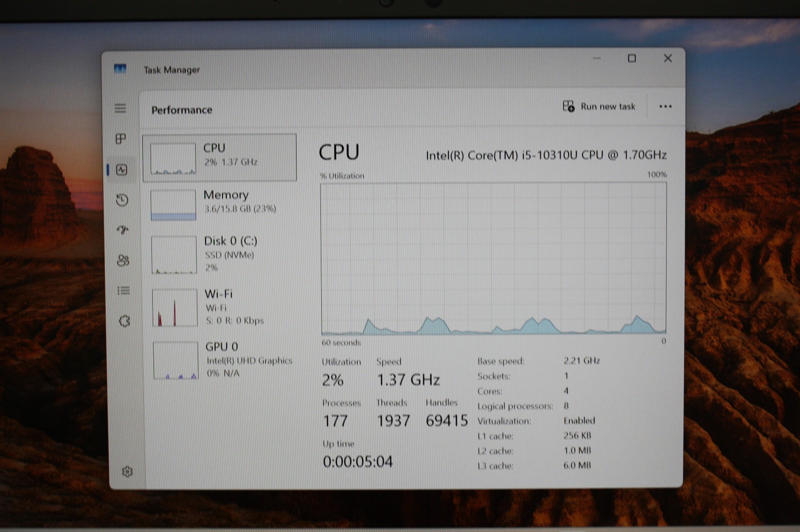Open the App history page icon
Image resolution: width=800 pixels, height=532 pixels.
tap(122, 200)
